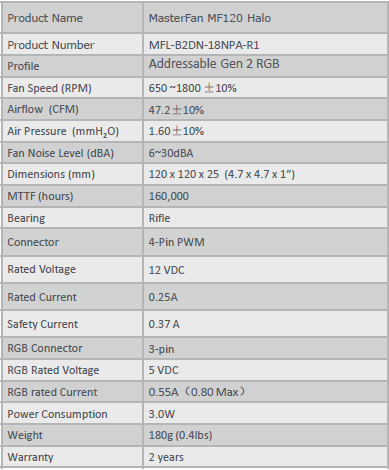Image resolution: width=389 pixels, height=470 pixels.
Task: Click the Product Name label cell
Action: coord(72,18)
